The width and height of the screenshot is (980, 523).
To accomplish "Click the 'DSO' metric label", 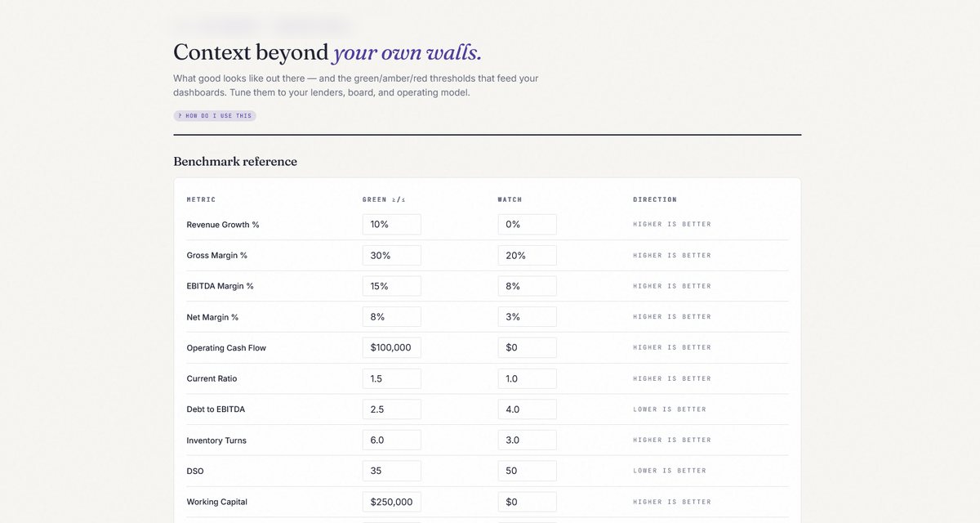I will click(x=194, y=472).
